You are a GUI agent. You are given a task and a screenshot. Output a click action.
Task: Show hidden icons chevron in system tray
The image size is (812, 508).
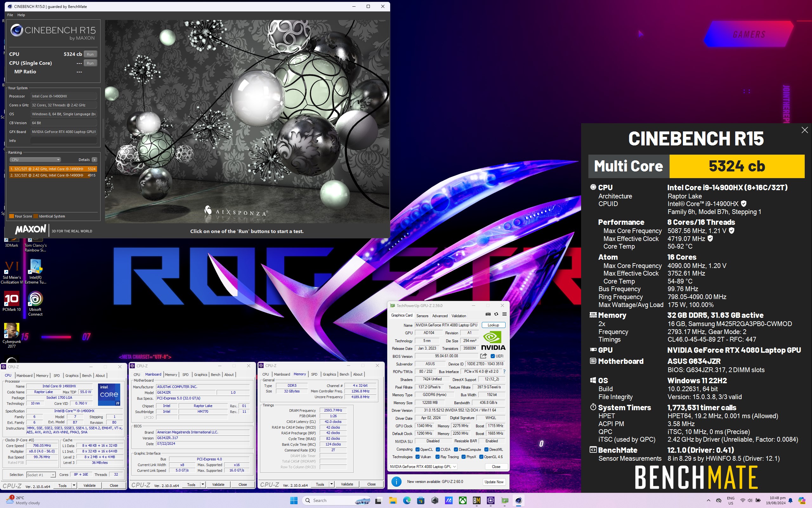click(708, 500)
